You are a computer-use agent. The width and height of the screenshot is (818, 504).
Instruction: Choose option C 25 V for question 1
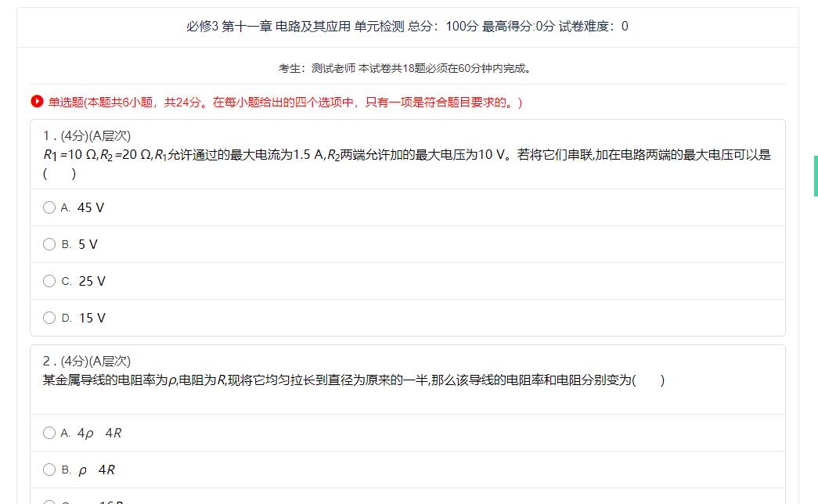(49, 281)
